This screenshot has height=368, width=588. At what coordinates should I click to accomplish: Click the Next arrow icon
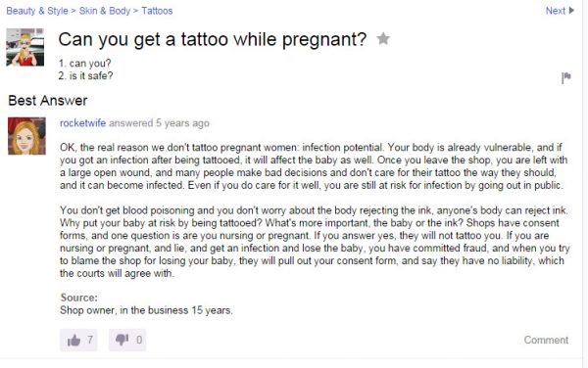(x=571, y=11)
